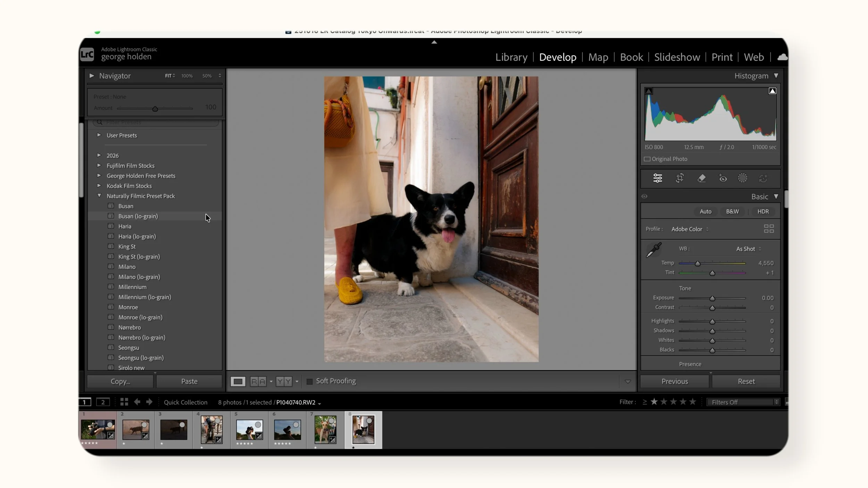Filter by three star rating

click(674, 402)
